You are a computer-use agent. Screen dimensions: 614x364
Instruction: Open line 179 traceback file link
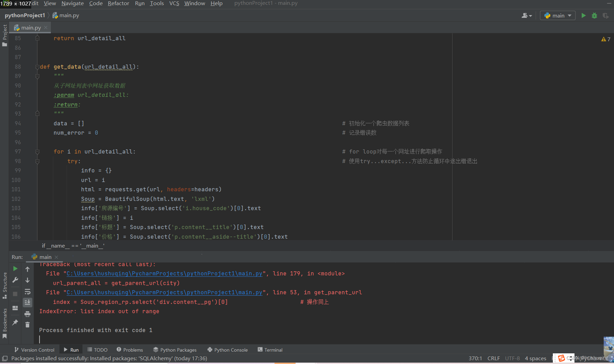click(164, 274)
